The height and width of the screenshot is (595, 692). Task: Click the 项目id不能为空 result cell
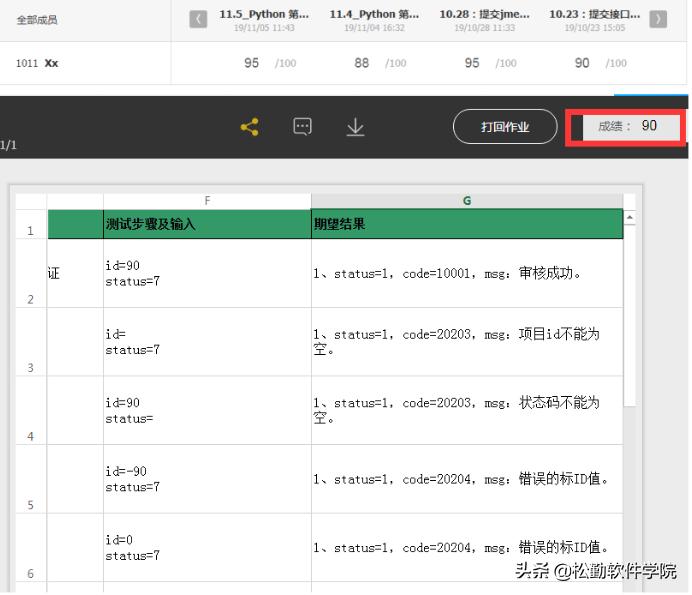[x=467, y=342]
